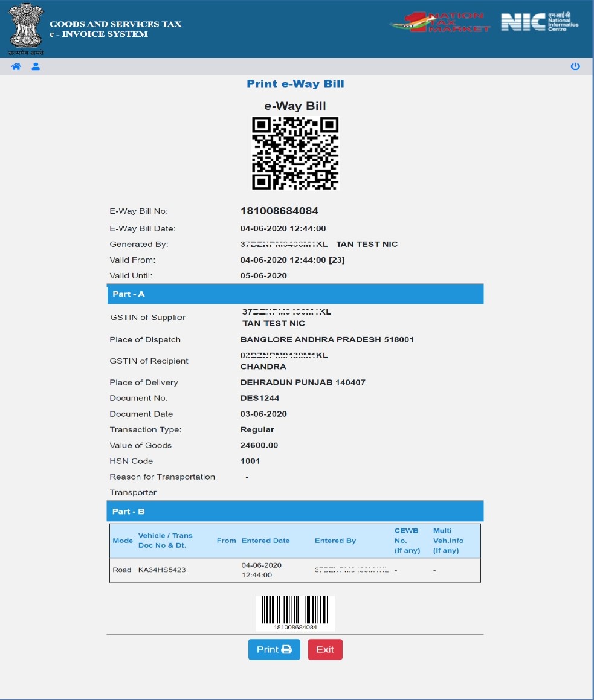Click the From column header
The height and width of the screenshot is (700, 594).
227,541
